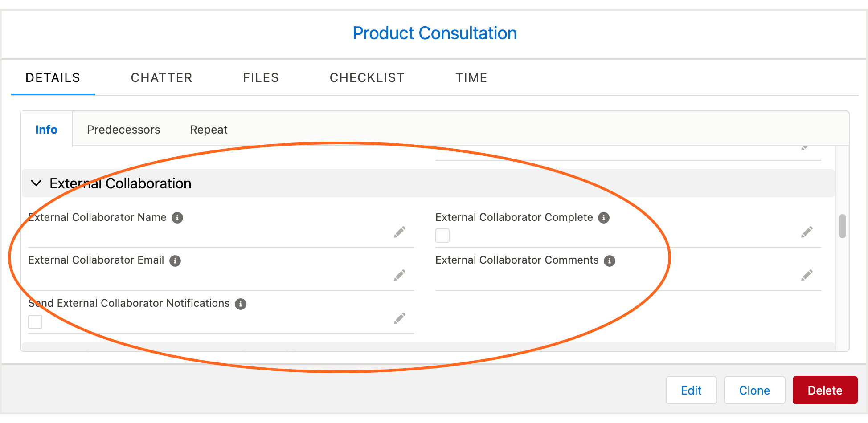This screenshot has width=868, height=423.
Task: Edit the External Collaborator Email field
Action: [x=399, y=275]
